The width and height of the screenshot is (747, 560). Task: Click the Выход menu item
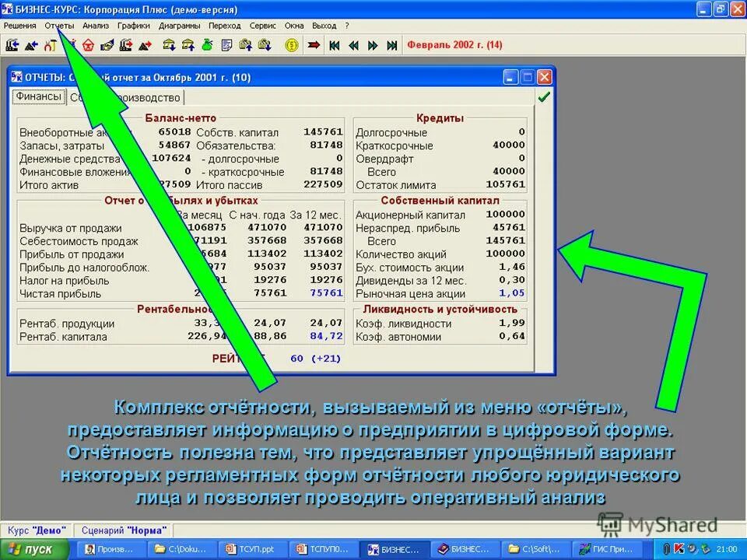pos(324,26)
